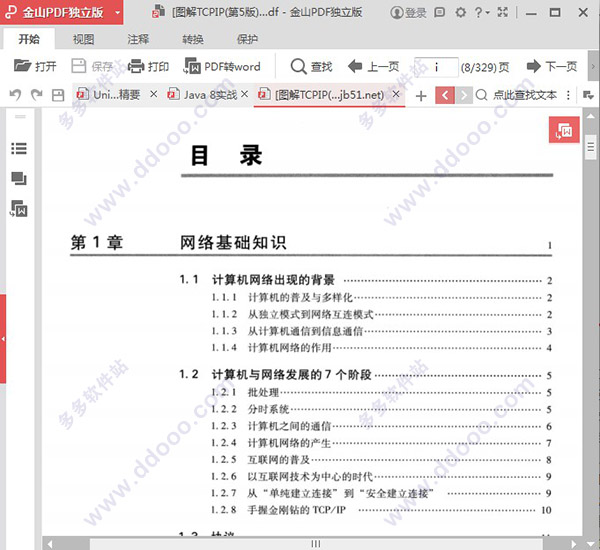Click the horizontal scrollbar left arrow
This screenshot has height=550, width=600.
click(x=49, y=544)
